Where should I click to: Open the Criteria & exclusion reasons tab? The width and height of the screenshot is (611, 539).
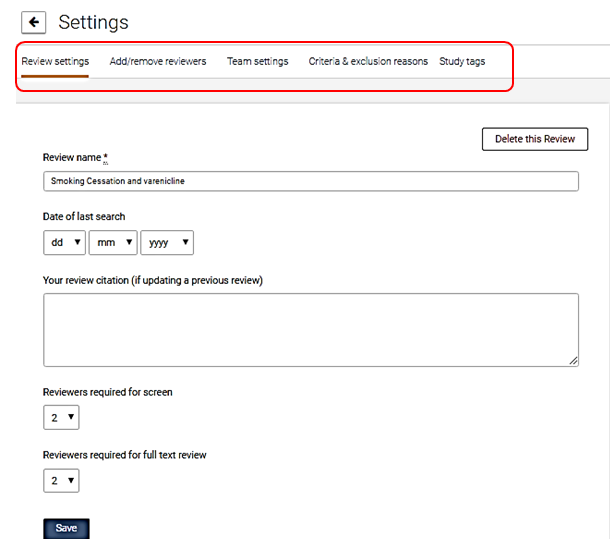[368, 61]
